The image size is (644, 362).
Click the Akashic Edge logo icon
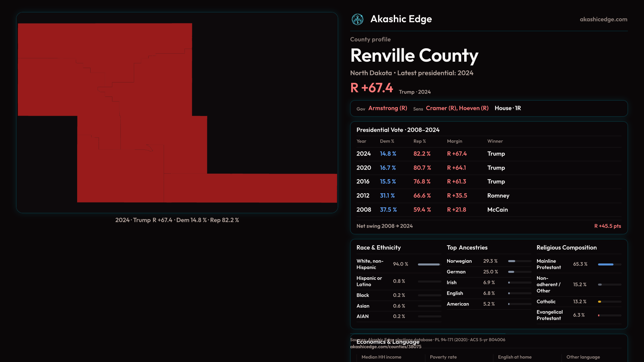tap(357, 19)
